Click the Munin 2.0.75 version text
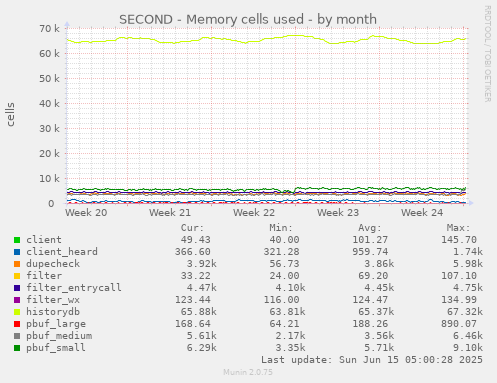Viewport: 497px width, 383px height. pos(248,372)
